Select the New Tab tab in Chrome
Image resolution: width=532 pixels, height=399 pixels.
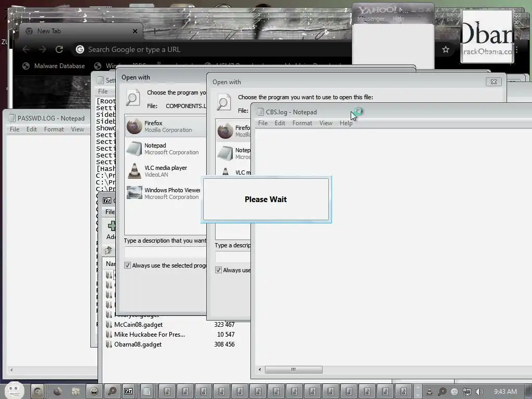pyautogui.click(x=79, y=31)
